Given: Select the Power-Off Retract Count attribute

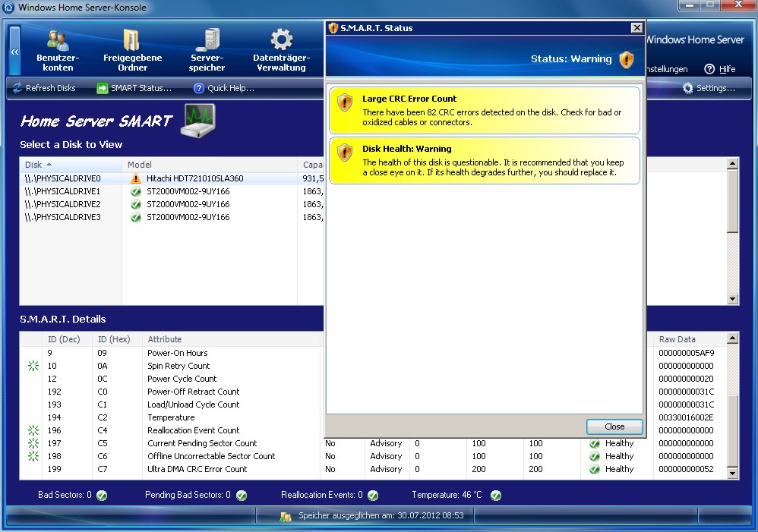Looking at the screenshot, I should [194, 392].
